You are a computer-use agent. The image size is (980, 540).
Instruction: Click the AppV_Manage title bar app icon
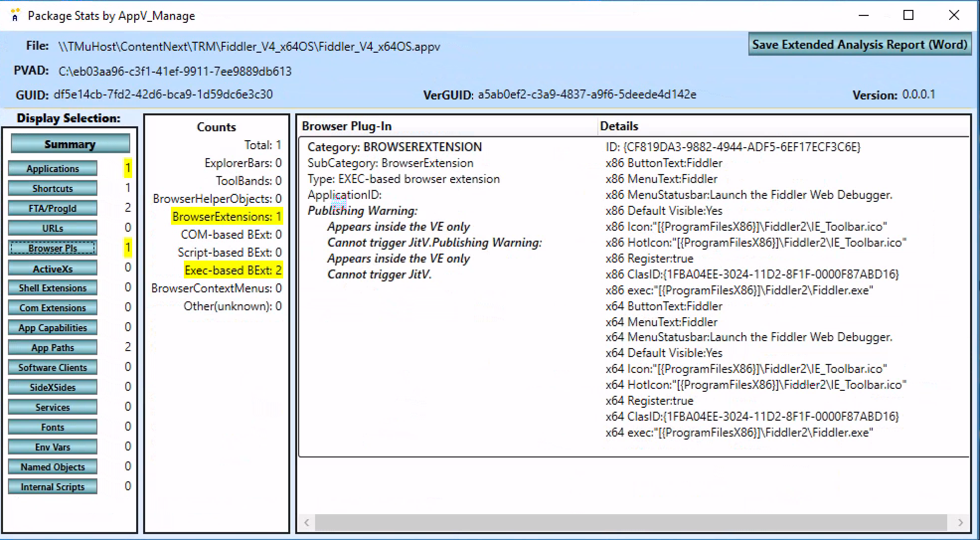click(x=15, y=15)
